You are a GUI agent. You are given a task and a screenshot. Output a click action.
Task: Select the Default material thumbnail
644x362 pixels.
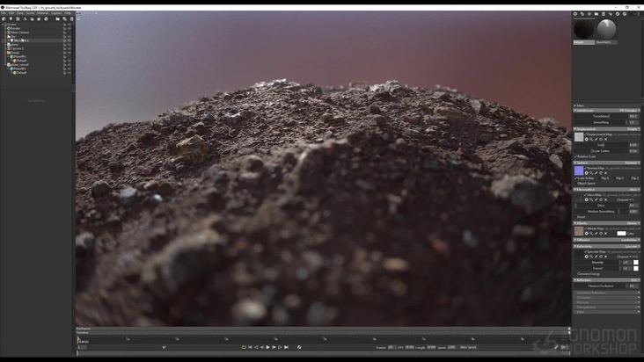(584, 30)
